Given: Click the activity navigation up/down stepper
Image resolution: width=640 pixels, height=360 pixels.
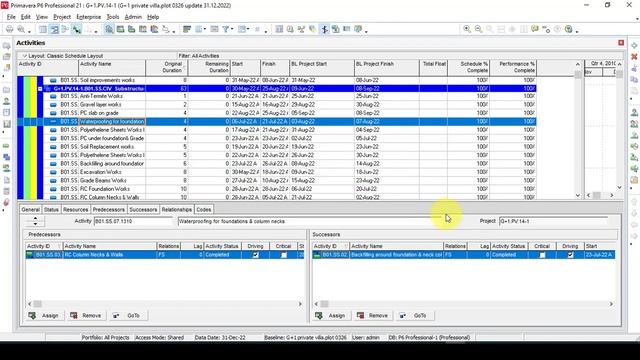Looking at the screenshot, I should [x=35, y=221].
